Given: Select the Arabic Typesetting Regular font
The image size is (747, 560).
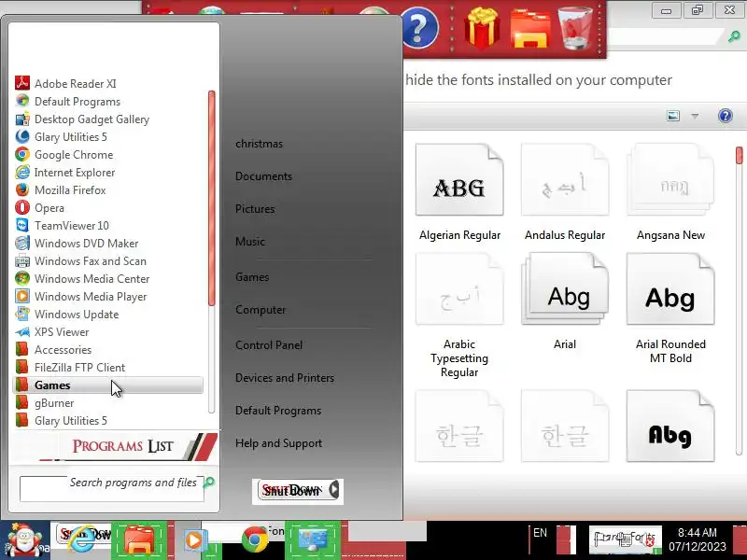Looking at the screenshot, I should coord(459,315).
